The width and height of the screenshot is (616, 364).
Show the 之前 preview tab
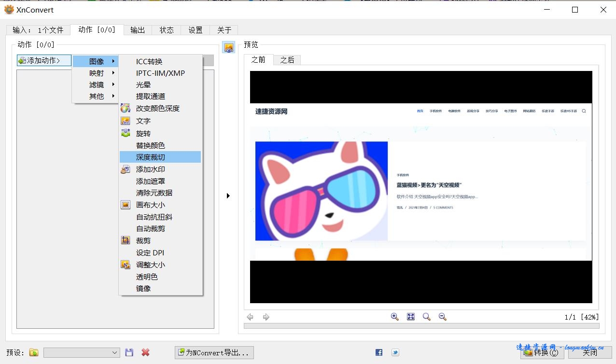click(258, 59)
